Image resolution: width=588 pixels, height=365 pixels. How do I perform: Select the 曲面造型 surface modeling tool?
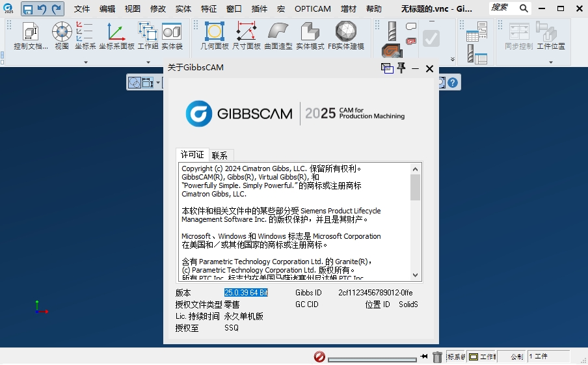(278, 36)
